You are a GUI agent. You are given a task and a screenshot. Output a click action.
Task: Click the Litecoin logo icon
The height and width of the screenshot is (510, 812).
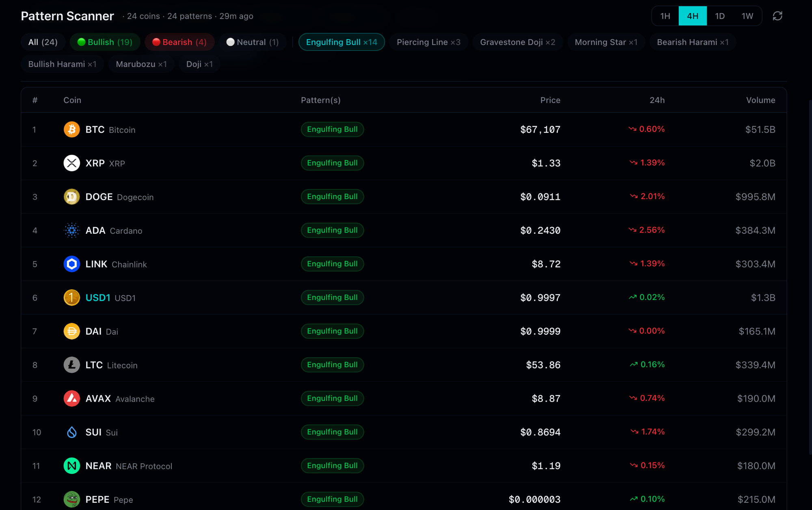(72, 365)
